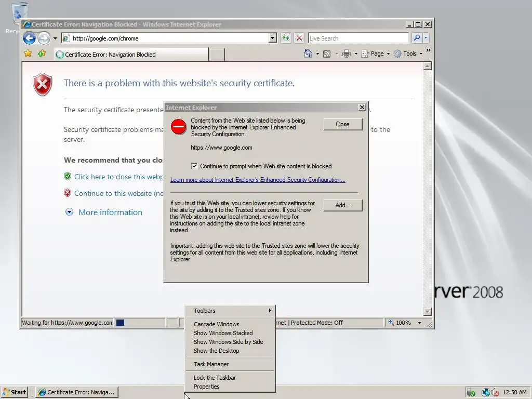Expand the Print options dropdown arrow
532x399 pixels.
pos(356,54)
